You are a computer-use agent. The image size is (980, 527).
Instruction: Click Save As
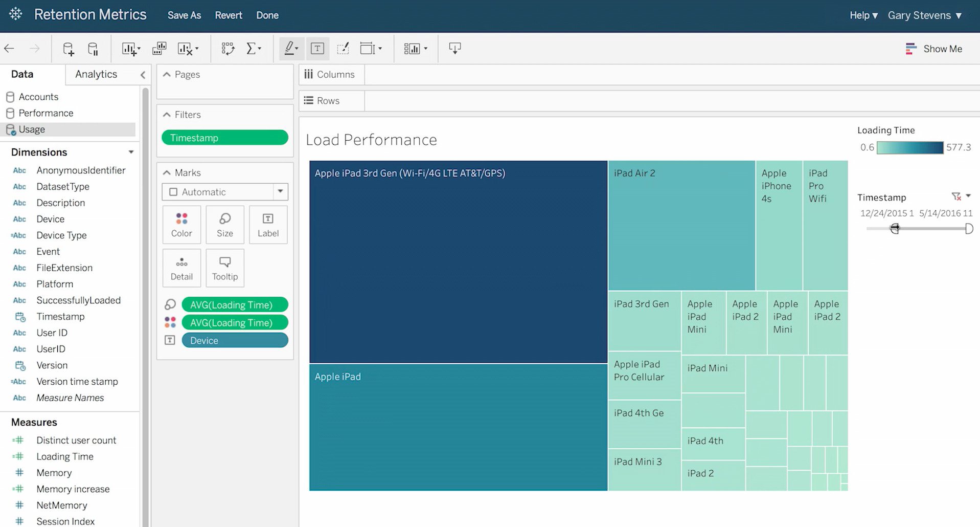(x=184, y=15)
